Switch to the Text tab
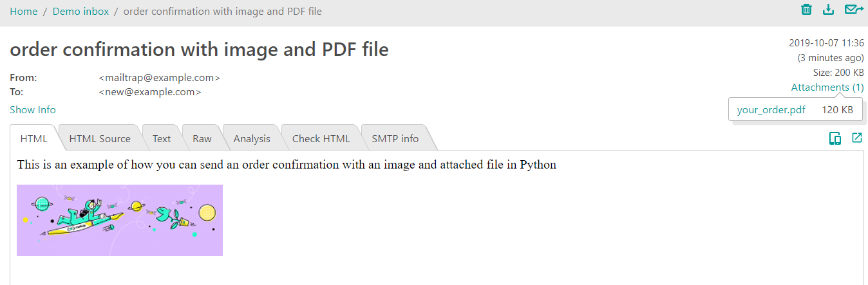868x285 pixels. (162, 138)
